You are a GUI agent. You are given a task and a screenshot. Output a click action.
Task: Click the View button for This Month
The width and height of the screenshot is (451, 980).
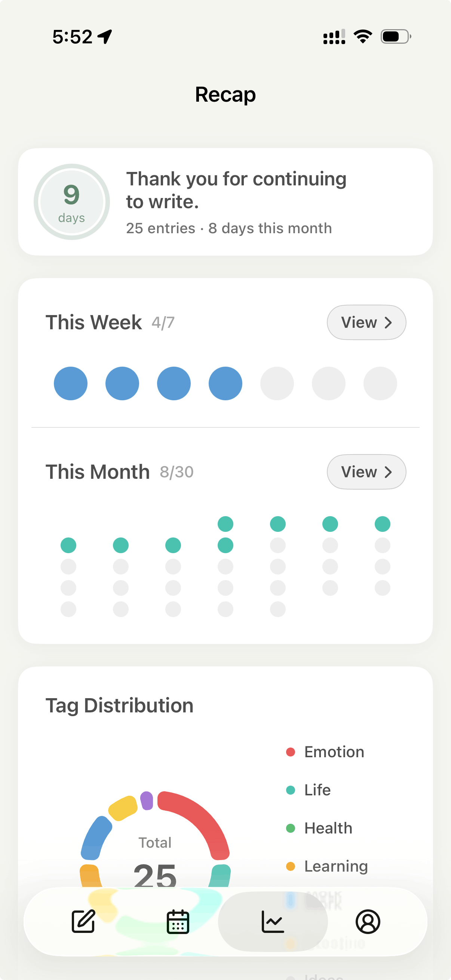pos(366,472)
